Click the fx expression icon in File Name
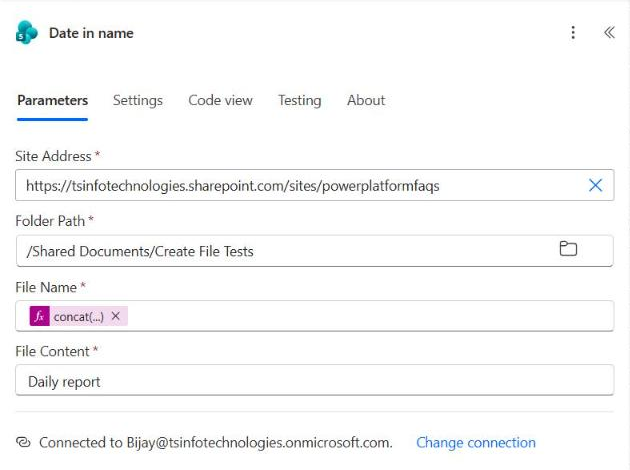Image resolution: width=630 pixels, height=470 pixels. click(39, 316)
